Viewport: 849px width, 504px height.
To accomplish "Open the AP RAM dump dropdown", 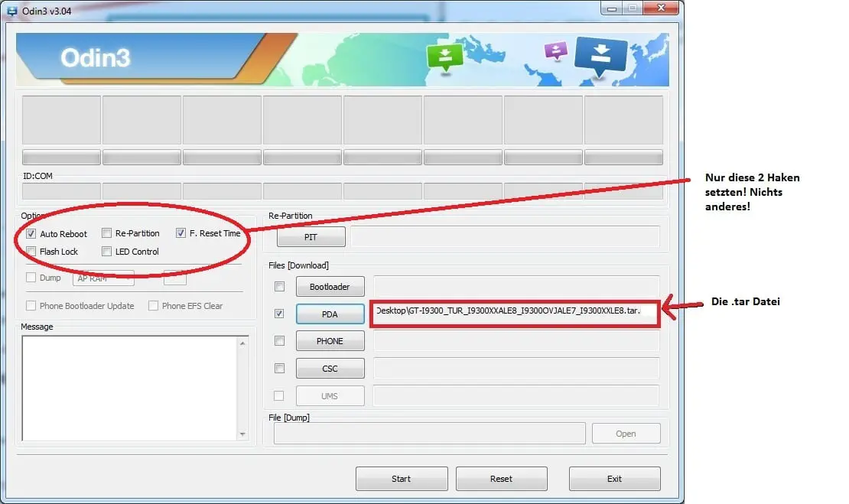I will pos(103,278).
